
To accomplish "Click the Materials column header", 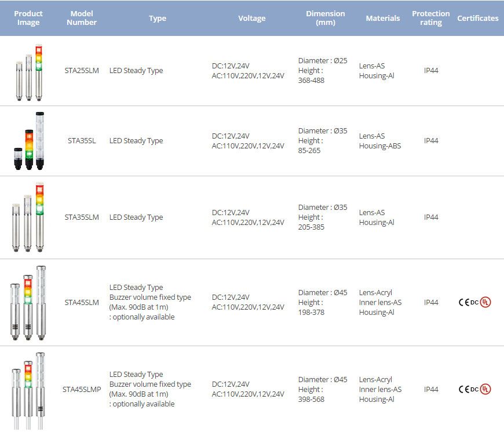I will click(382, 18).
